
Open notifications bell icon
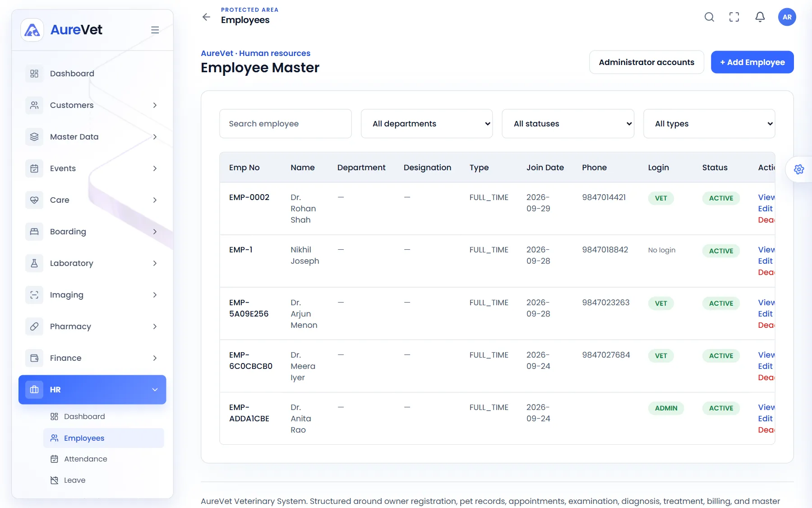coord(760,17)
